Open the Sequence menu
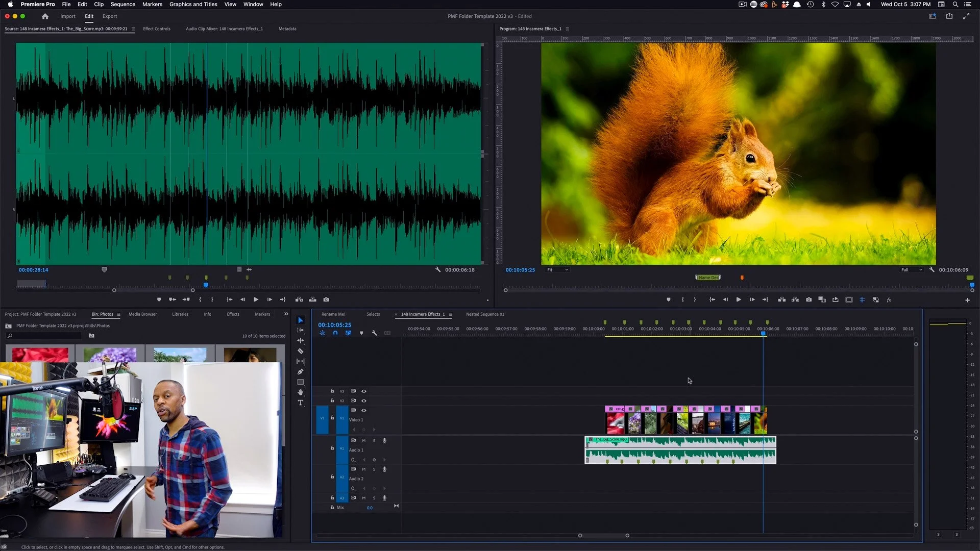 coord(122,4)
